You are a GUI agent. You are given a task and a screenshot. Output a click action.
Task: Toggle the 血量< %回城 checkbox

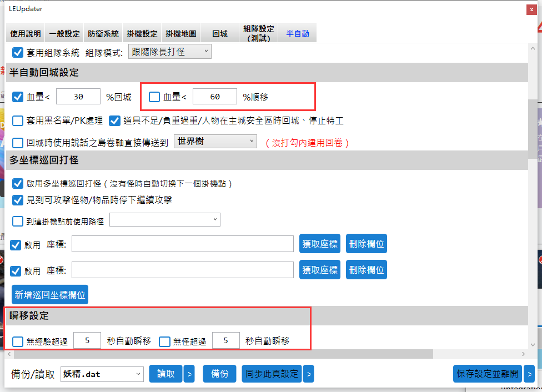(18, 97)
